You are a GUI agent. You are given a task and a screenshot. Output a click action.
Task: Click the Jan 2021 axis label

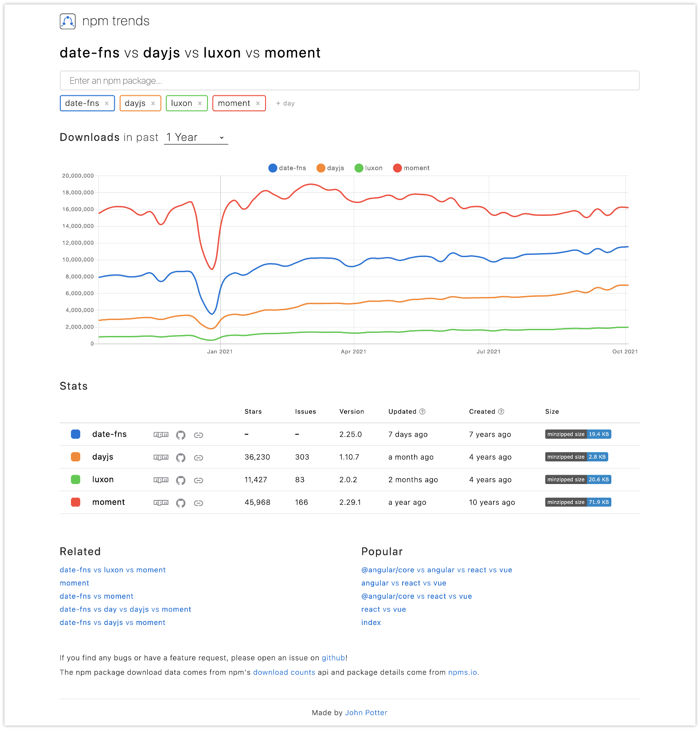(x=220, y=351)
